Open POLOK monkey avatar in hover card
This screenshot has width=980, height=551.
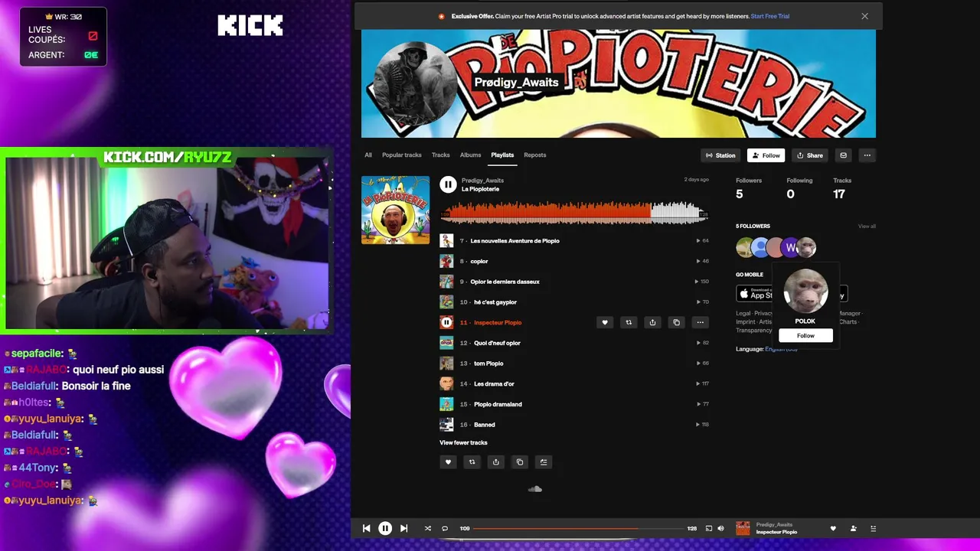(x=805, y=291)
